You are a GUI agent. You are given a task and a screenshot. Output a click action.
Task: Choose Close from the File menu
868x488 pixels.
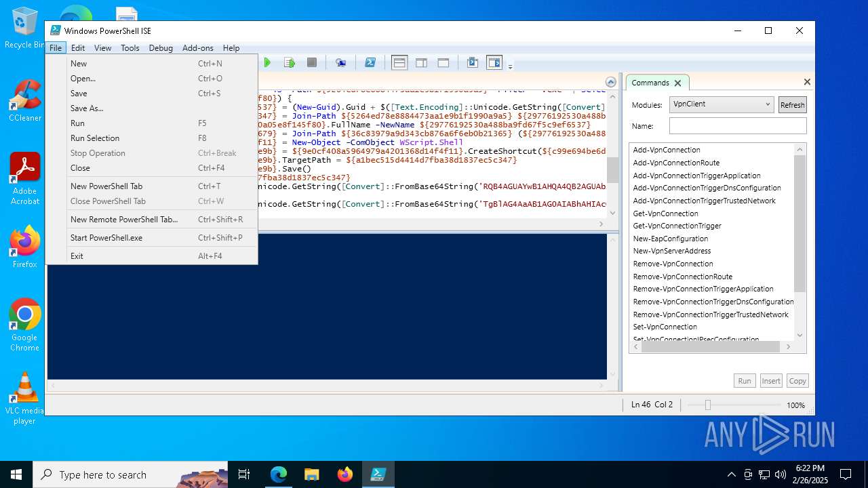click(152, 168)
